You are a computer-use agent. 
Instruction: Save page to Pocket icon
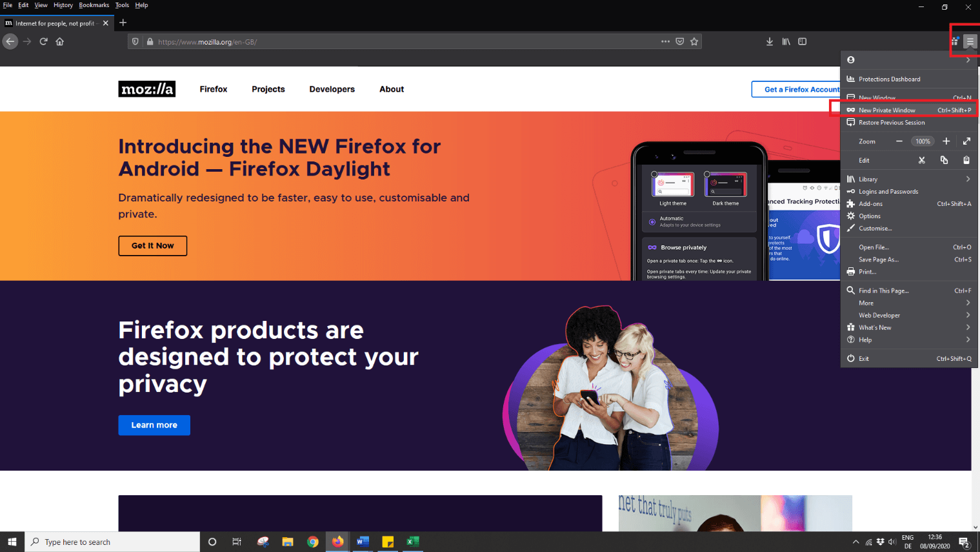pyautogui.click(x=680, y=41)
